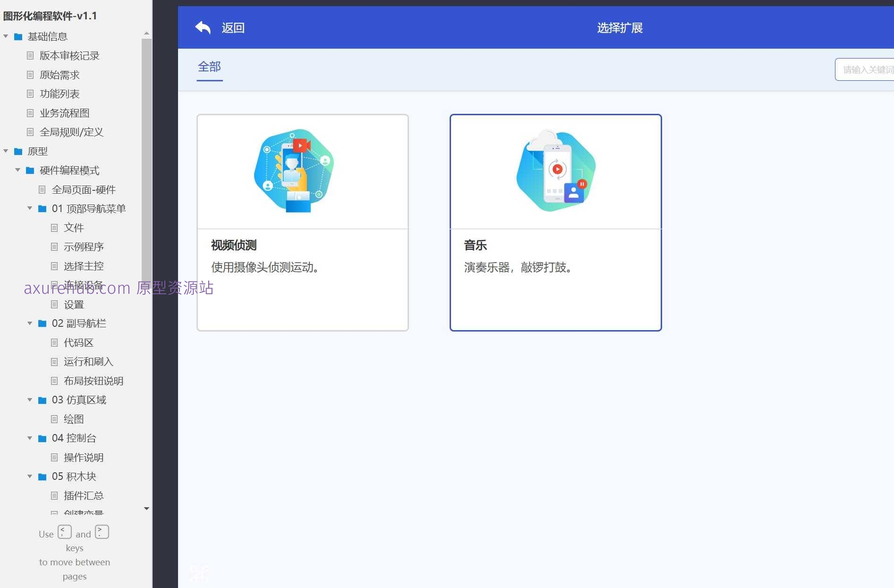This screenshot has width=894, height=588.
Task: Open the 代码区 page
Action: coord(78,342)
